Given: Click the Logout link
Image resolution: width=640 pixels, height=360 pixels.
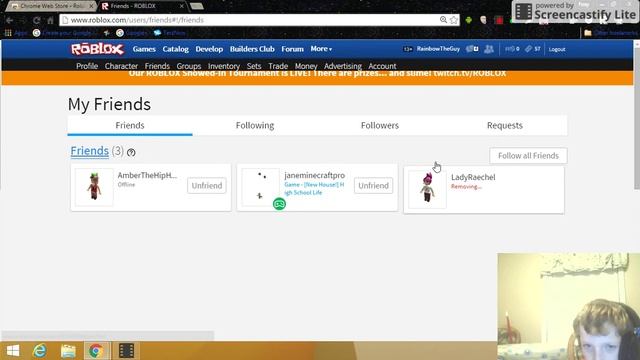Looking at the screenshot, I should pyautogui.click(x=557, y=49).
